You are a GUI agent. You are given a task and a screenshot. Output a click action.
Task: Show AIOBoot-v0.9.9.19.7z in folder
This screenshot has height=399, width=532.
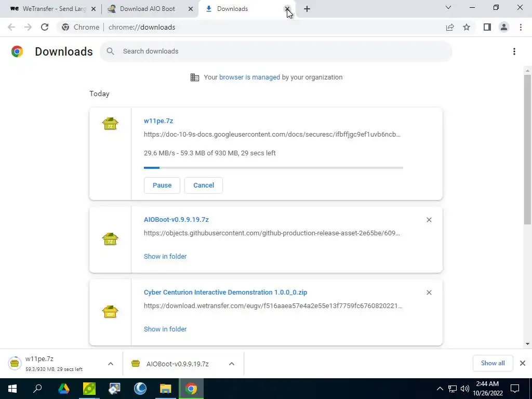click(165, 257)
